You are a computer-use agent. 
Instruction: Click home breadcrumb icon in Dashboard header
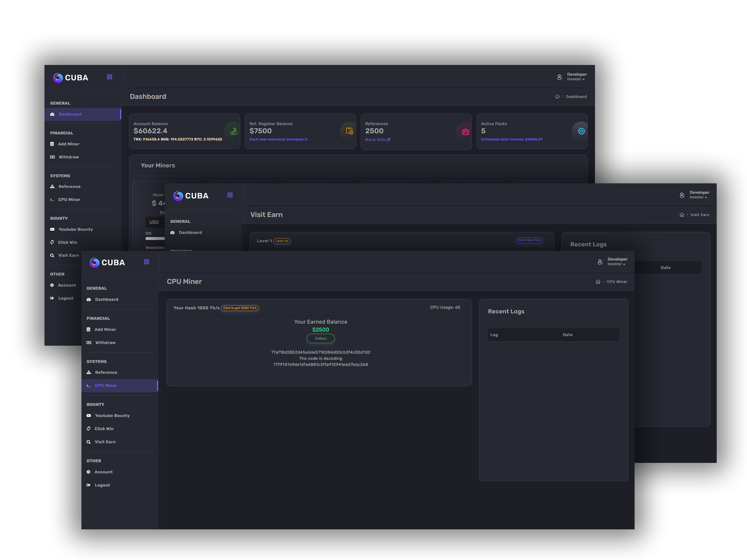pyautogui.click(x=557, y=97)
